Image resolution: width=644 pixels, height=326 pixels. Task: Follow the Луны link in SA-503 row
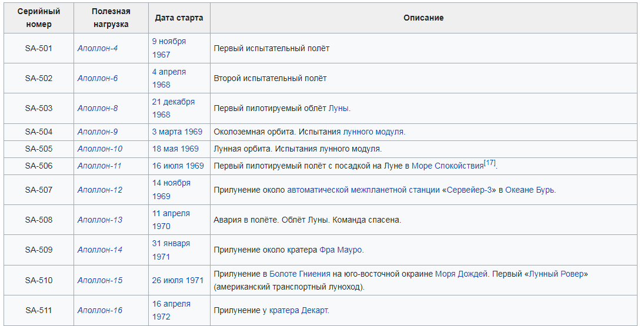click(x=338, y=108)
